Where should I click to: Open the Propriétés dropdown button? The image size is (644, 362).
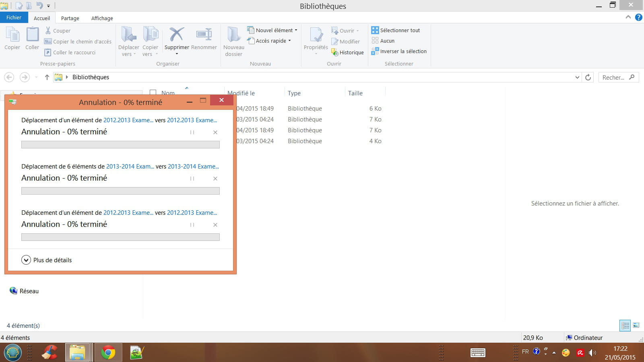[316, 54]
